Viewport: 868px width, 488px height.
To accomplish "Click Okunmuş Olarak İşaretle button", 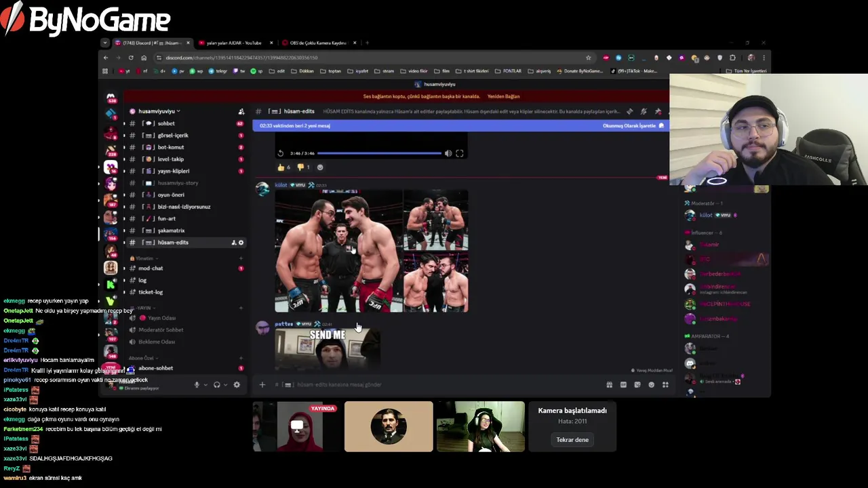I will pyautogui.click(x=633, y=125).
